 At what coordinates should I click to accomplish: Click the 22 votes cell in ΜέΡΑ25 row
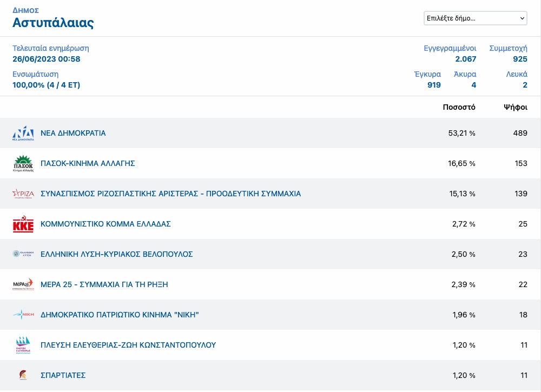click(x=523, y=284)
